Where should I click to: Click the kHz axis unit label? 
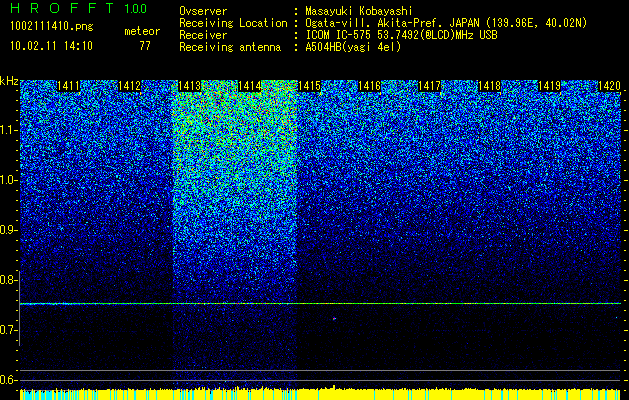pyautogui.click(x=9, y=81)
